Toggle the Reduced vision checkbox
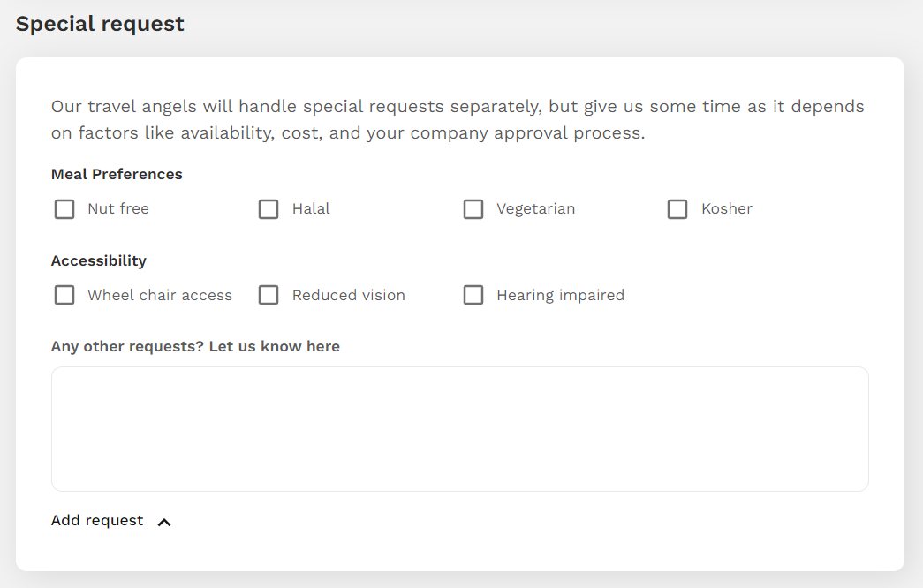The width and height of the screenshot is (923, 588). click(269, 295)
